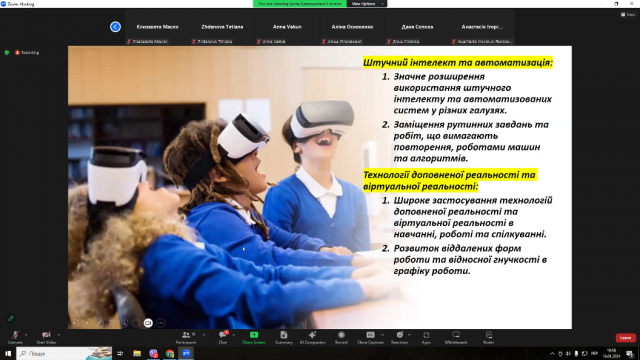The image size is (640, 360).
Task: Open the Notes tool
Action: click(489, 337)
